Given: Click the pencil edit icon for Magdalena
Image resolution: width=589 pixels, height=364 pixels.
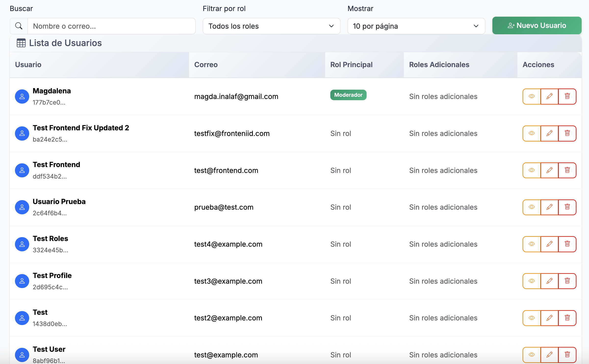Looking at the screenshot, I should [549, 96].
